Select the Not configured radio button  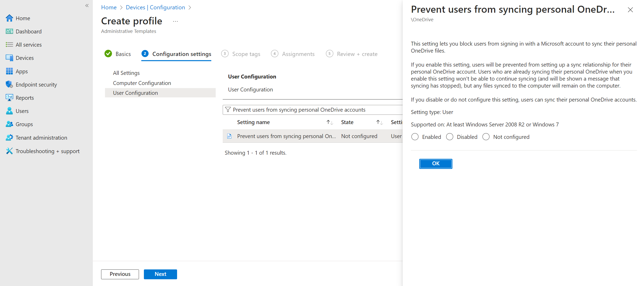coord(486,137)
